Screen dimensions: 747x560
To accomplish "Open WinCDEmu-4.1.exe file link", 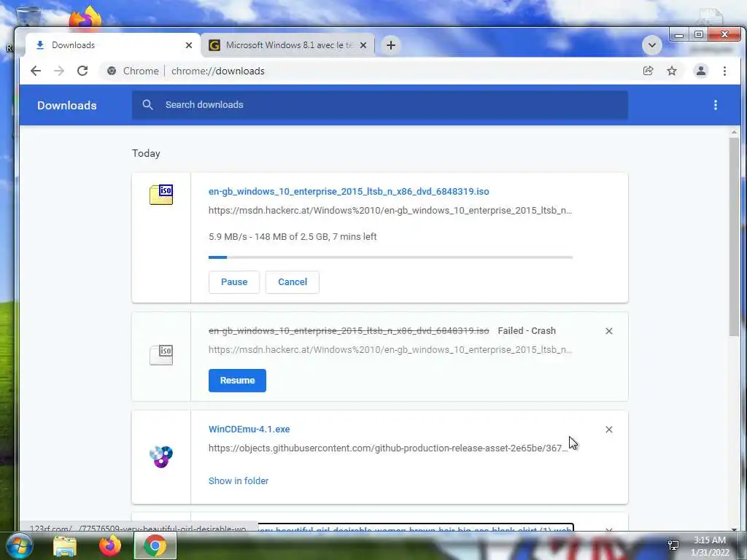I will pos(249,429).
